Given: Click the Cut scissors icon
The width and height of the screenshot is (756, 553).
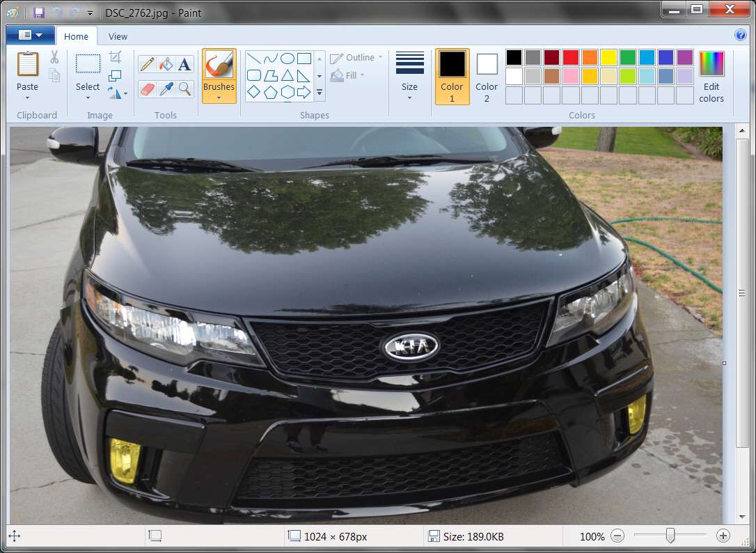Looking at the screenshot, I should (x=54, y=57).
